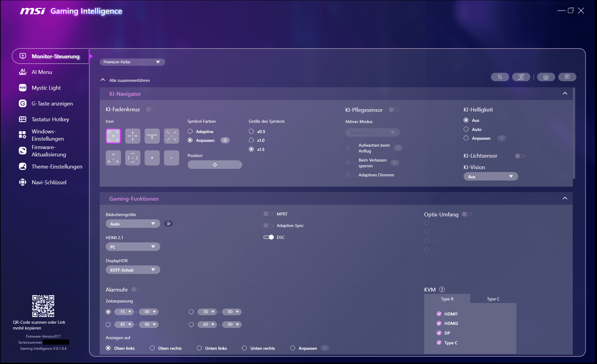
Task: Click the crosshair position target button
Action: point(215,165)
